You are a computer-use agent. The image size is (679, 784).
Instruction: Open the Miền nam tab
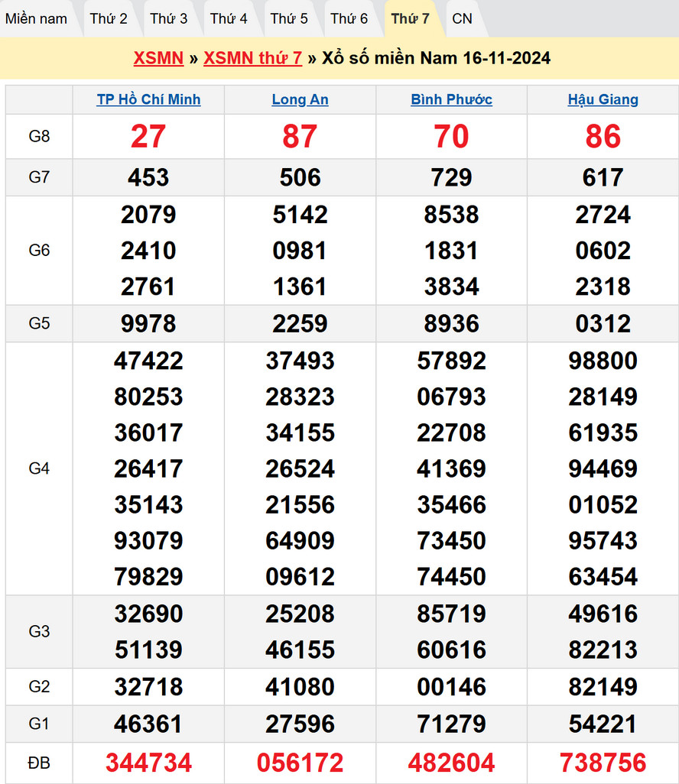(37, 18)
